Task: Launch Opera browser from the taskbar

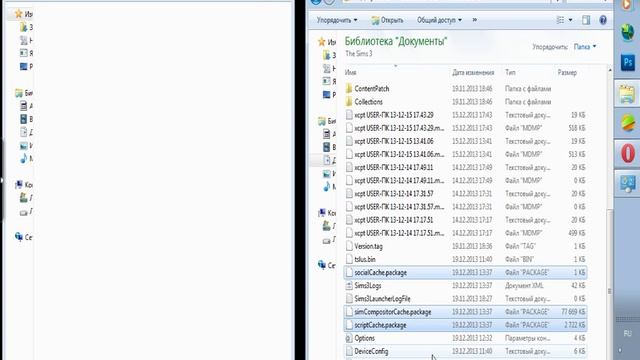Action: pos(628,154)
